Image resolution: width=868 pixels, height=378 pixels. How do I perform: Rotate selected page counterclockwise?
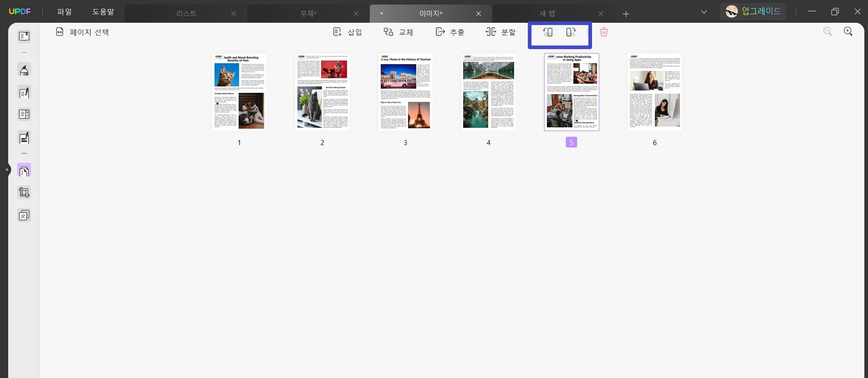(548, 32)
